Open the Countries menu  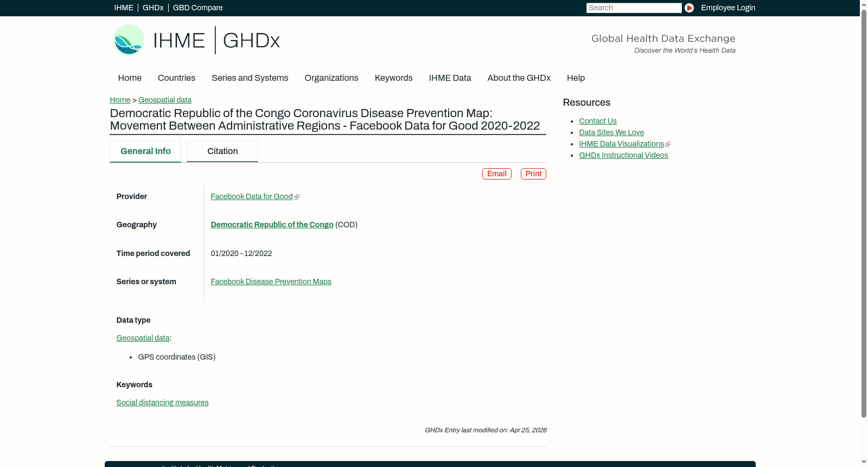(176, 78)
